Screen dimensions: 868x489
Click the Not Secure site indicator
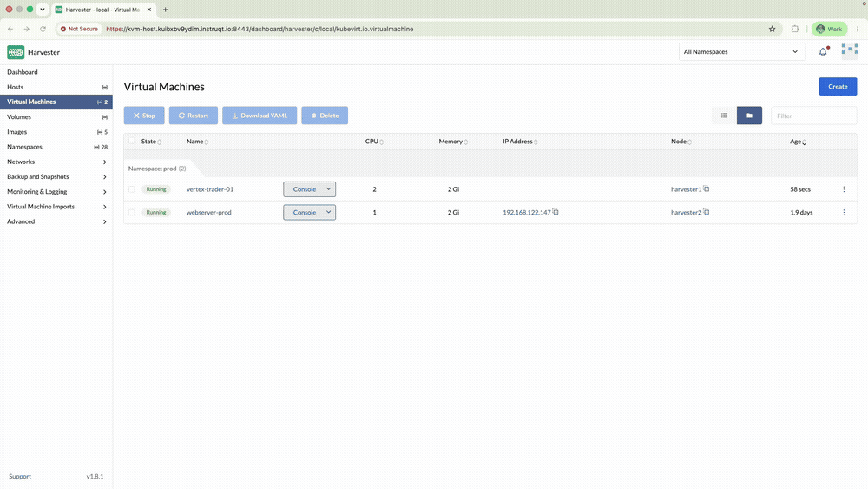[x=79, y=29]
